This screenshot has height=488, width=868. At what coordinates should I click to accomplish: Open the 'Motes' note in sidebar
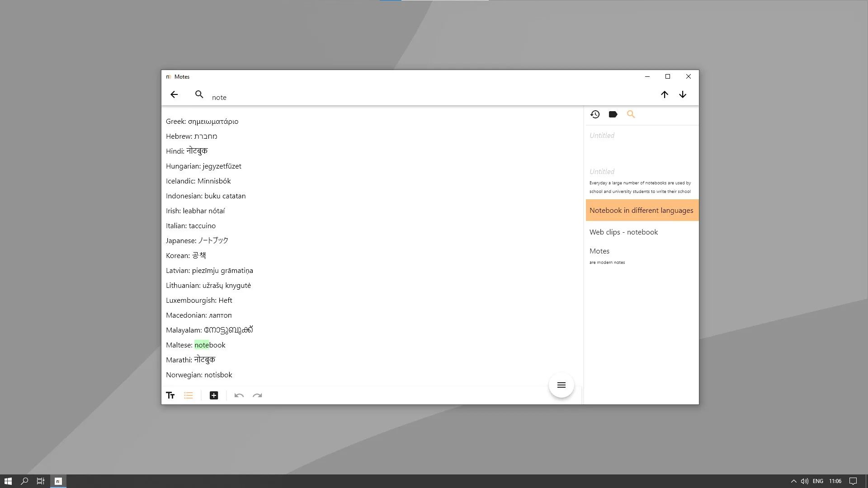pyautogui.click(x=642, y=256)
